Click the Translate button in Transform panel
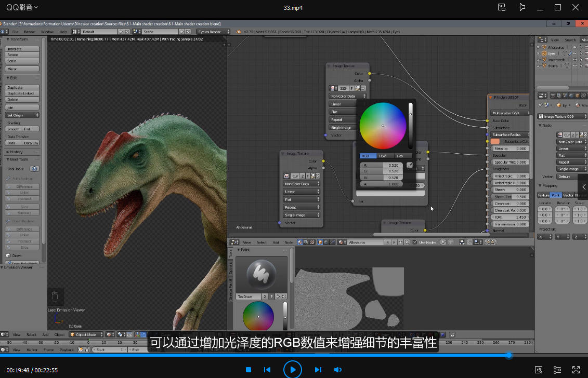The image size is (588, 378). point(22,49)
